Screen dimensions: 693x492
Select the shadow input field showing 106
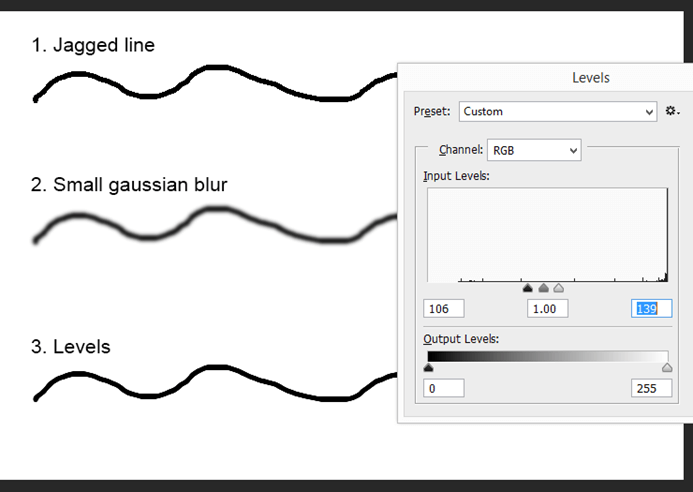pos(443,309)
